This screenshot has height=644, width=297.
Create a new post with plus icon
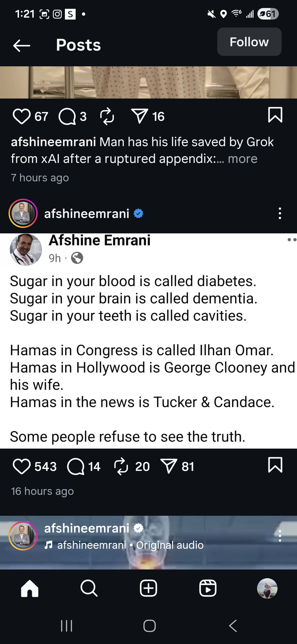(148, 588)
